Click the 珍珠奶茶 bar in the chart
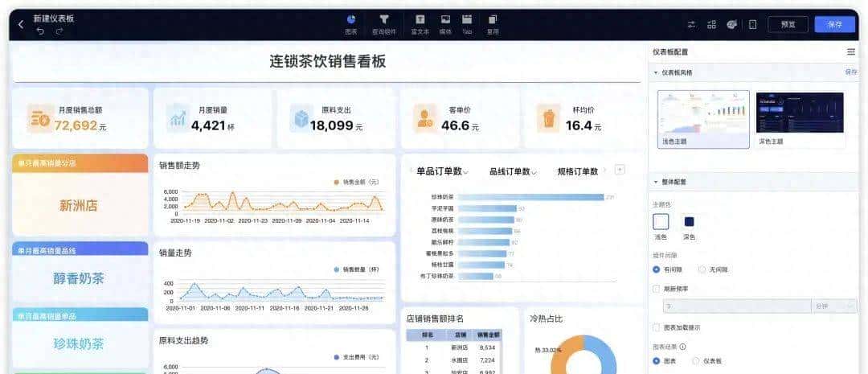This screenshot has width=868, height=374. pyautogui.click(x=530, y=197)
